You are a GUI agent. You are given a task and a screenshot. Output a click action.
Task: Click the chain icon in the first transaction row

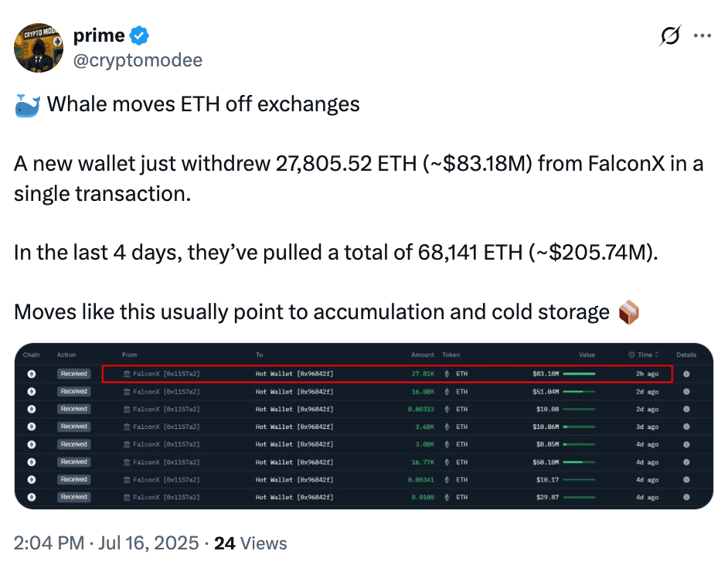click(x=32, y=374)
